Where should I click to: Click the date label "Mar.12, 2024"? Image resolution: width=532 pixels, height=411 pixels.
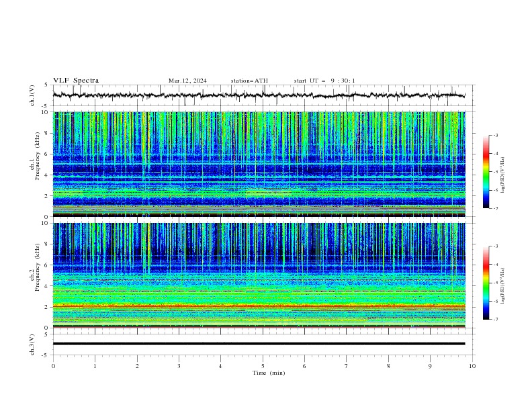[187, 81]
